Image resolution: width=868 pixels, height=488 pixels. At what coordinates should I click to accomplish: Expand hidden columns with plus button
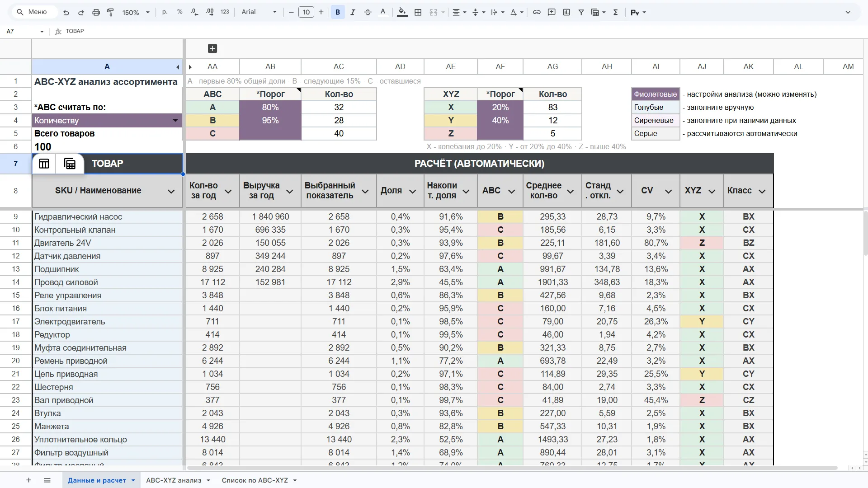212,48
